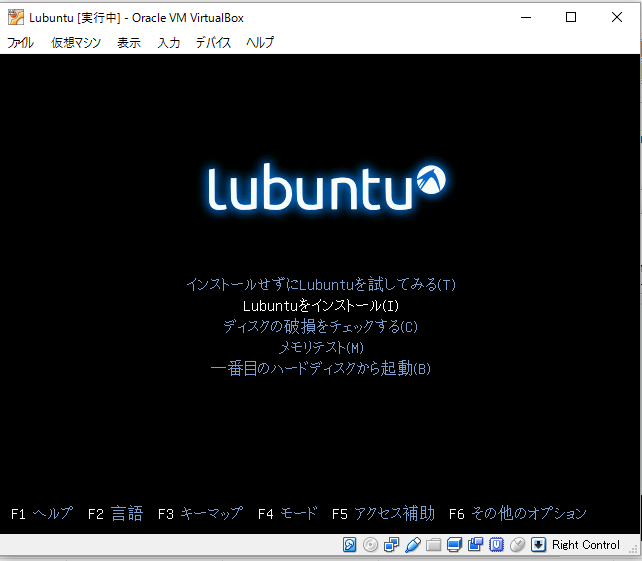The width and height of the screenshot is (642, 561).
Task: Open the 仮想マシン menu
Action: (x=76, y=42)
